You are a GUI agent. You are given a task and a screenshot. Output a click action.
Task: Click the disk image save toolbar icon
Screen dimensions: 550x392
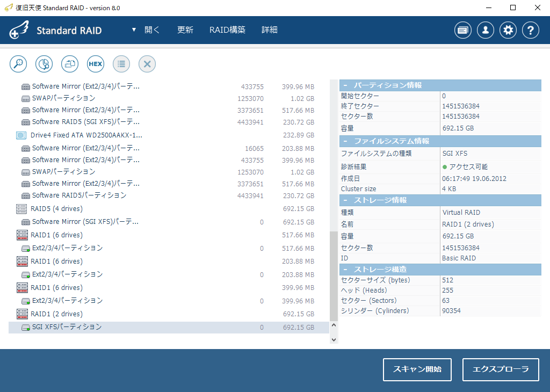pyautogui.click(x=70, y=64)
